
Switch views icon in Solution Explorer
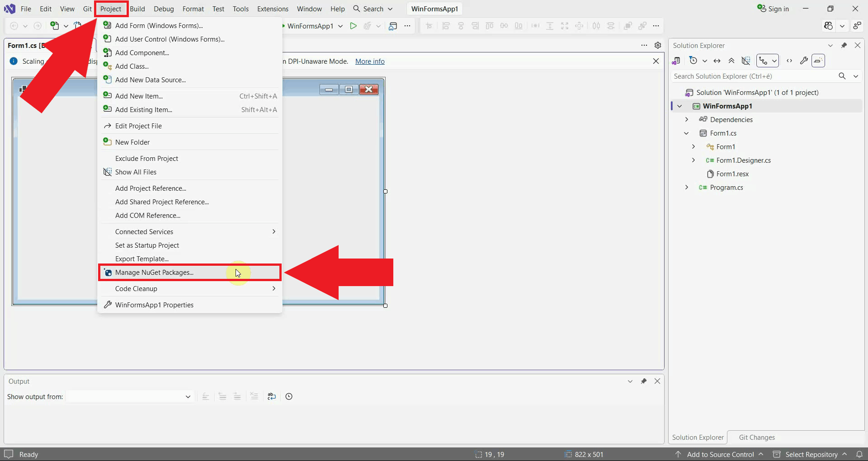(676, 61)
